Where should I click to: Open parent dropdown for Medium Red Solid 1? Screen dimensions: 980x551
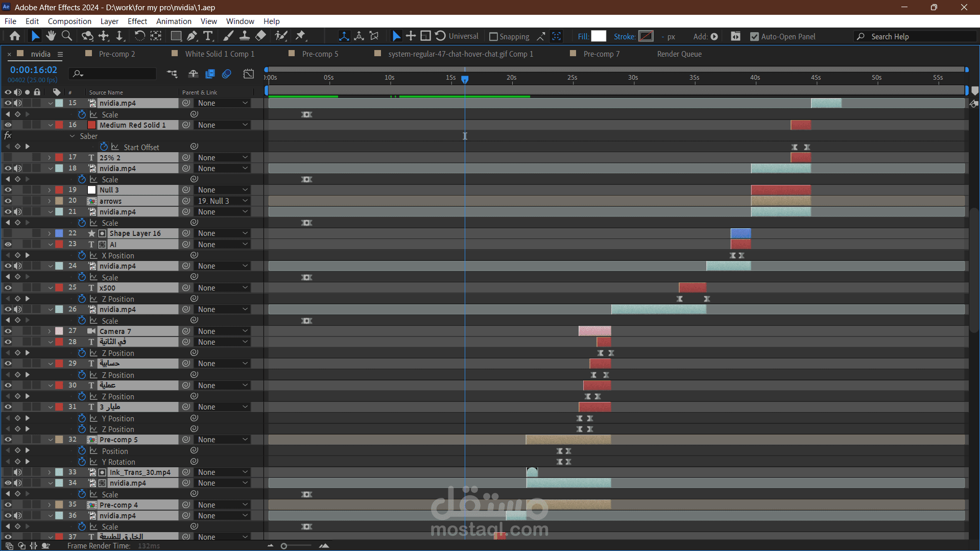click(223, 125)
